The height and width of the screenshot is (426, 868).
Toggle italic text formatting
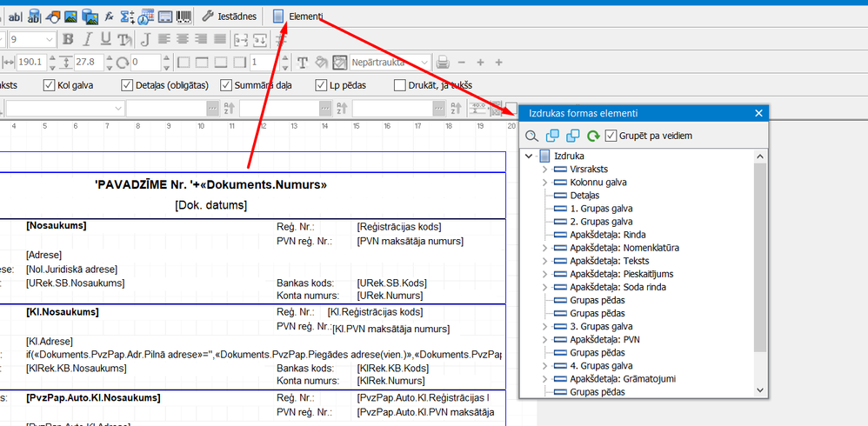coord(86,39)
